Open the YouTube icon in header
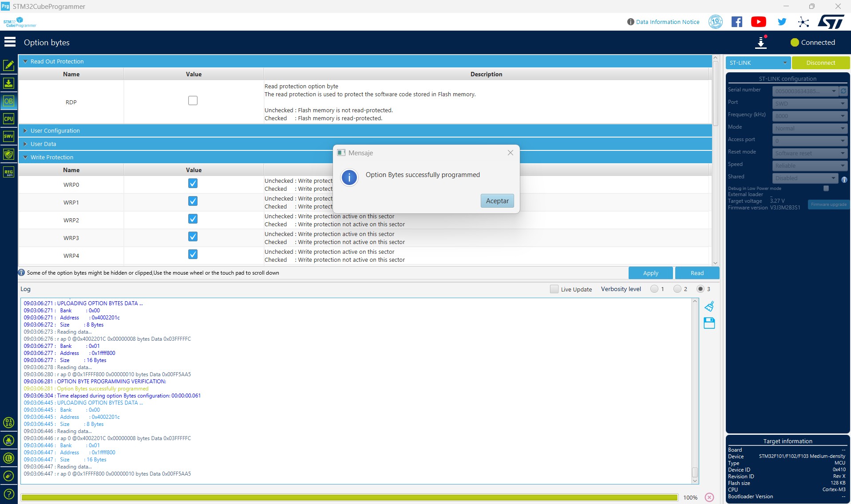Image resolution: width=851 pixels, height=504 pixels. coord(758,22)
